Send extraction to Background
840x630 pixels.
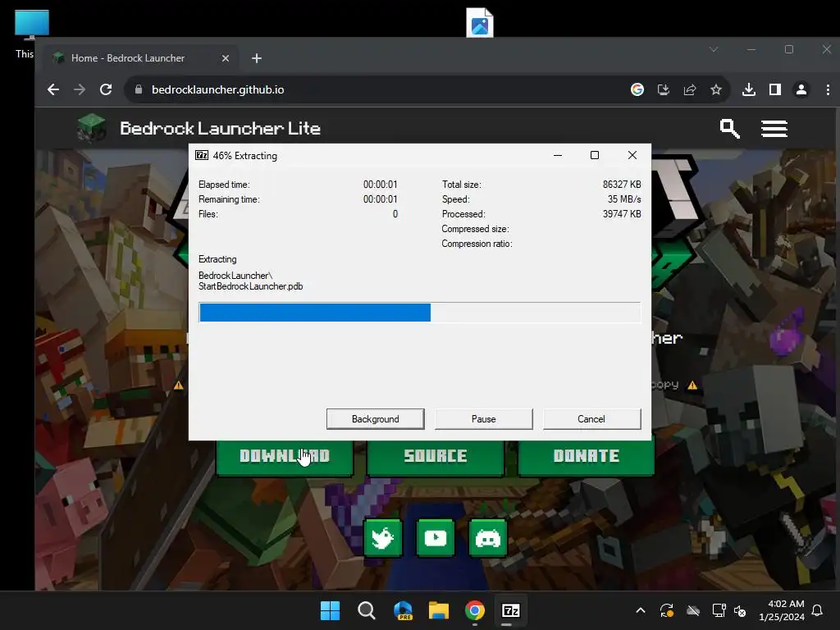pos(375,419)
